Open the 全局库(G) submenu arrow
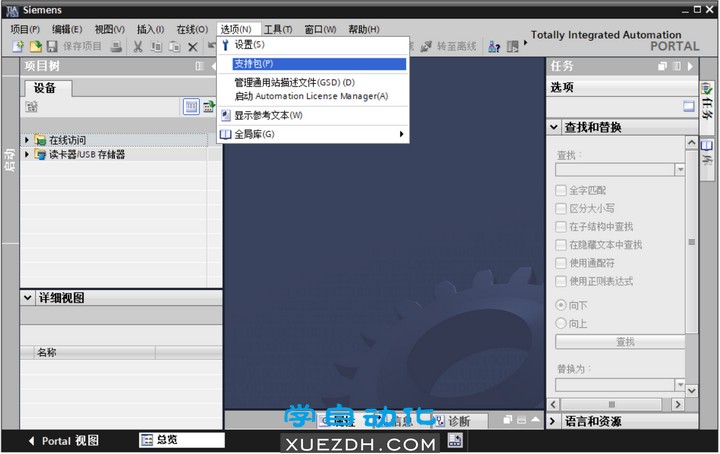Image resolution: width=720 pixels, height=454 pixels. (x=401, y=134)
